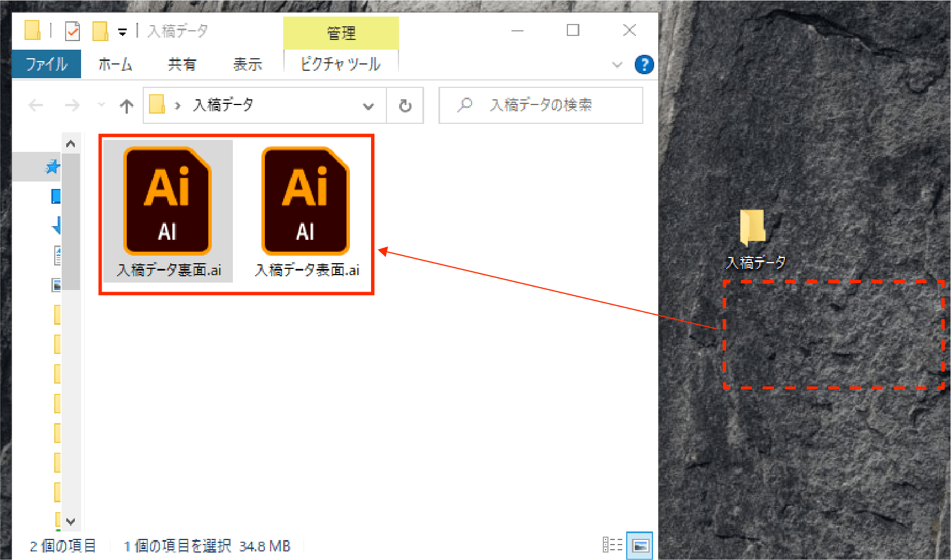Open the 入稿データ裏面.ai Illustrator file
The height and width of the screenshot is (560, 951).
168,211
